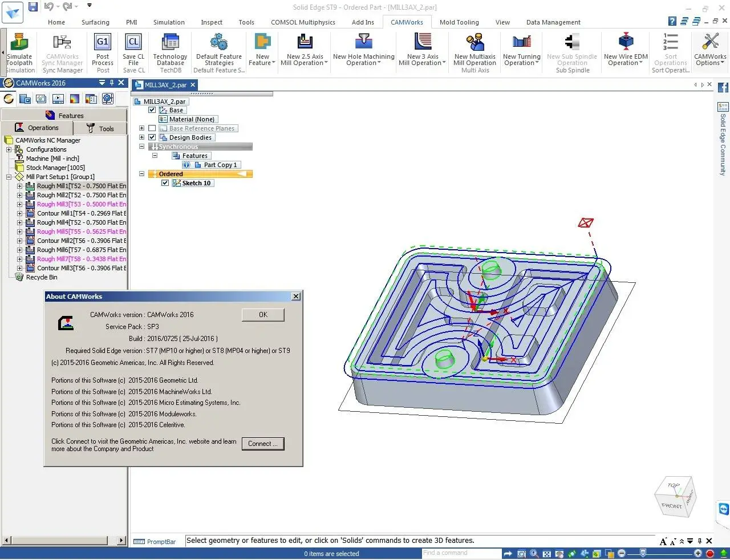730x560 pixels.
Task: Pin the CAMWorks 2016 panel
Action: click(x=112, y=83)
